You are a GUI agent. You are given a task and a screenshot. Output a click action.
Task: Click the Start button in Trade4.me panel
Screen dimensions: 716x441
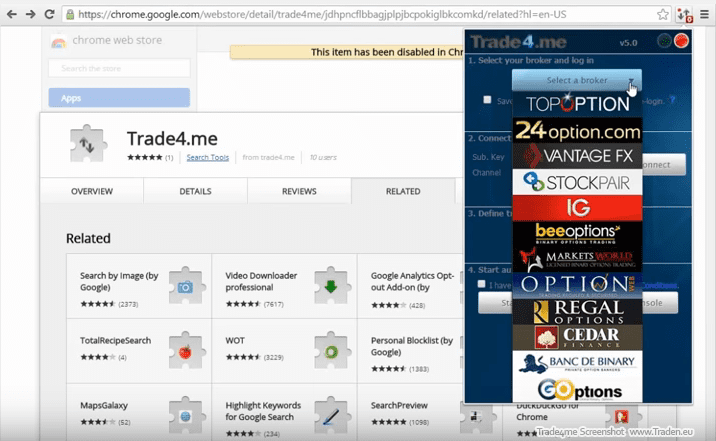(495, 303)
